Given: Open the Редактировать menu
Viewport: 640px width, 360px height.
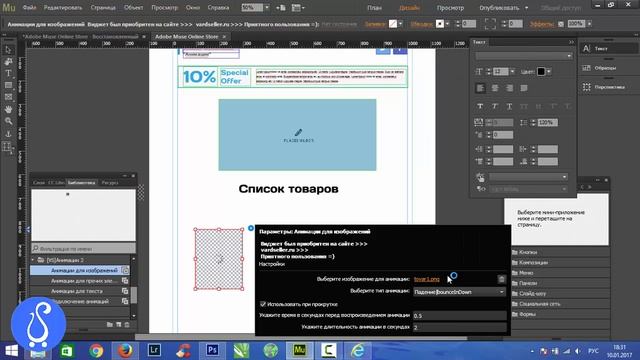Looking at the screenshot, I should 63,7.
